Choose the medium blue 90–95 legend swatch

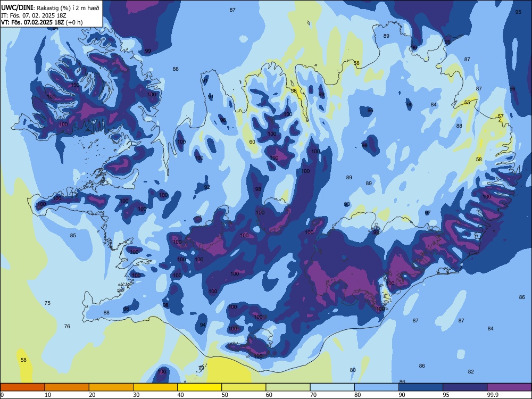click(x=421, y=387)
